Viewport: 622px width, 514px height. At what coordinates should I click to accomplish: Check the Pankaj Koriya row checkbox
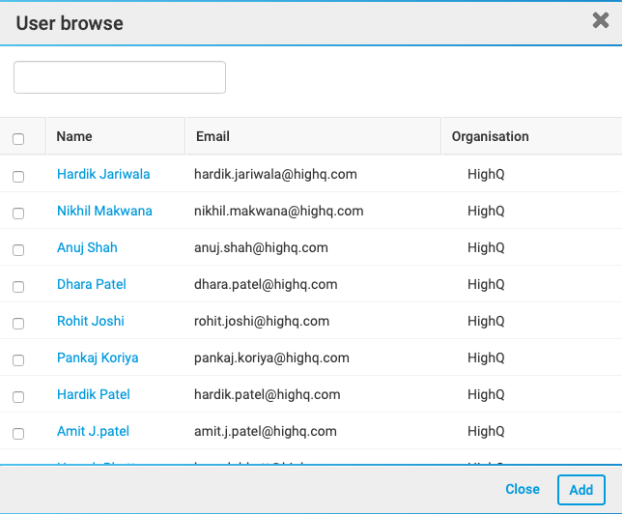pyautogui.click(x=18, y=360)
